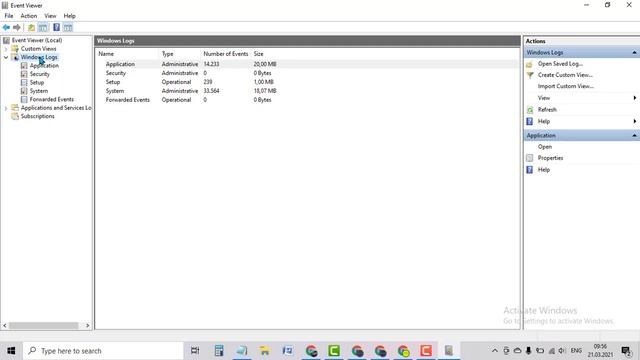
Task: Open Setup log in tree
Action: click(x=37, y=82)
